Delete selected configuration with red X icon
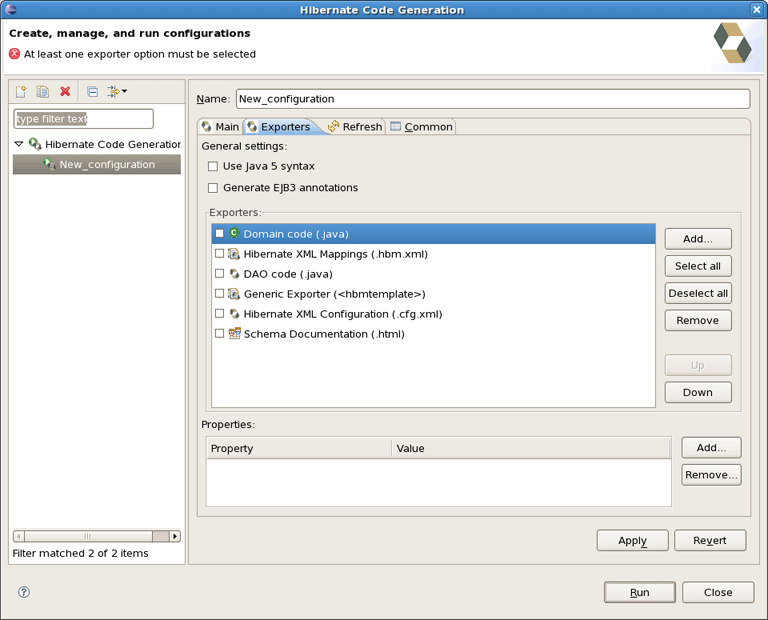 (x=65, y=92)
